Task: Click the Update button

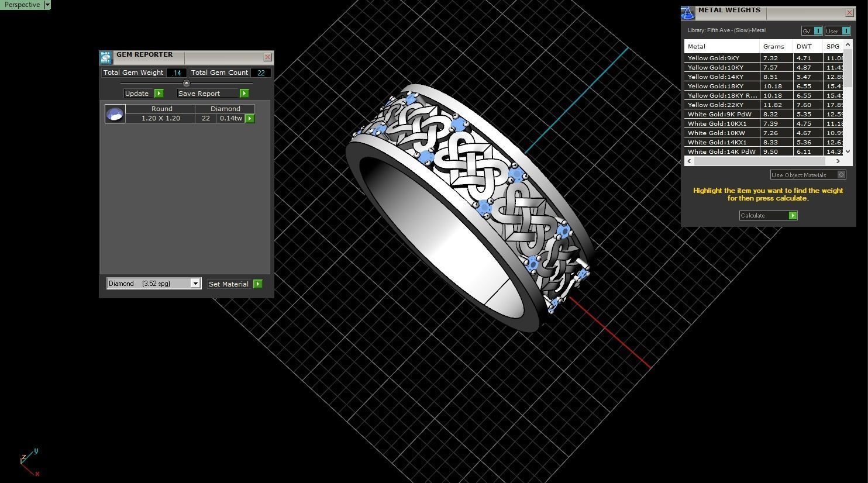Action: click(x=143, y=93)
